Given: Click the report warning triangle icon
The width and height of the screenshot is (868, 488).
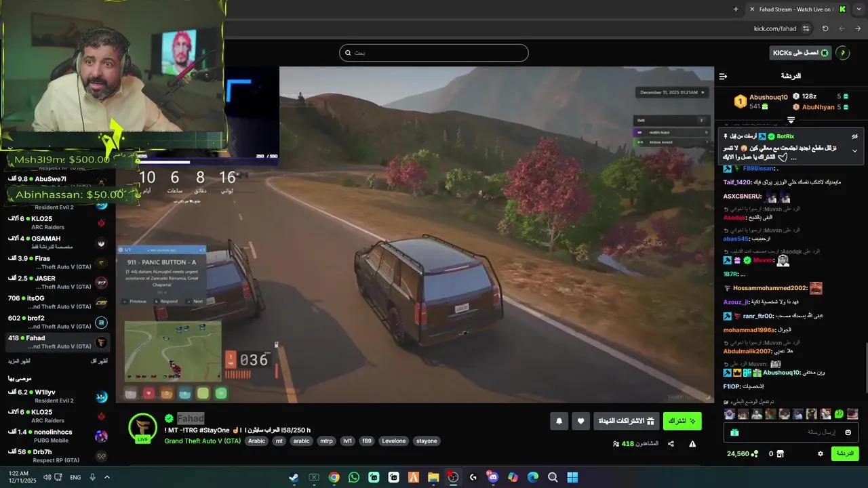Looking at the screenshot, I should [x=692, y=444].
